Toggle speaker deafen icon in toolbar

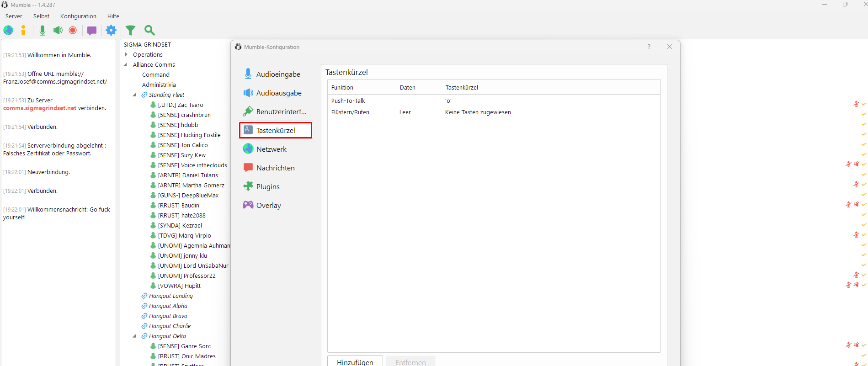click(58, 30)
